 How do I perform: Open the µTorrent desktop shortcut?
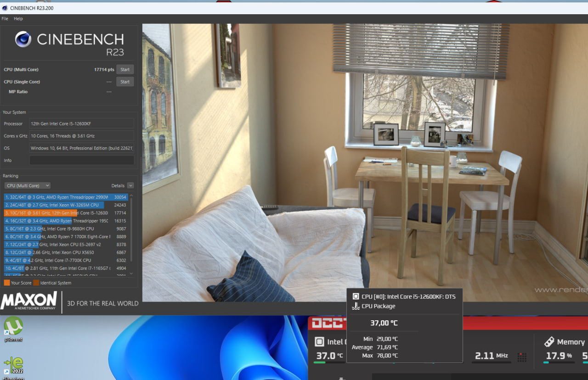coord(13,330)
